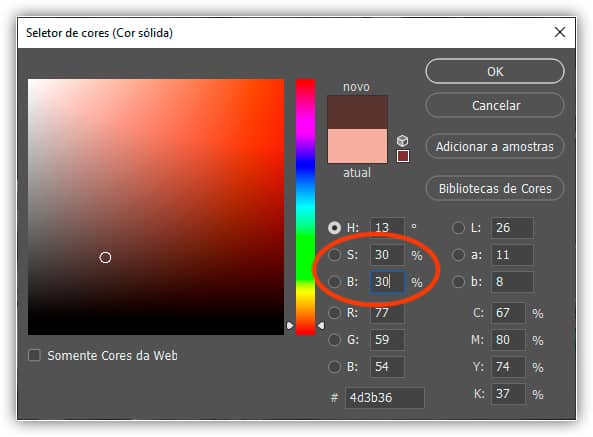
Task: Select the S saturation radio button
Action: 334,255
